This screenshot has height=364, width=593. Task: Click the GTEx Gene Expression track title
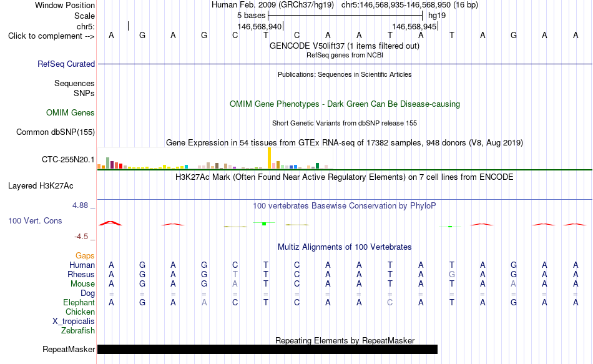tap(345, 142)
